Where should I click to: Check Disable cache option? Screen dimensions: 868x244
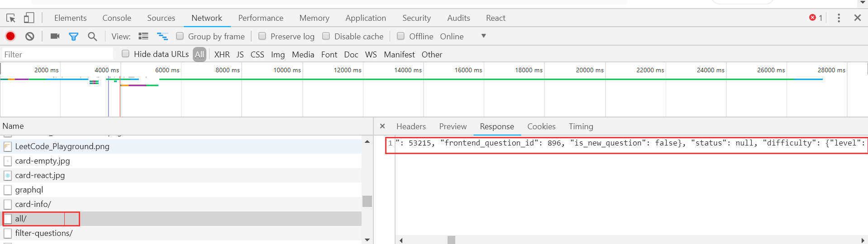point(326,36)
